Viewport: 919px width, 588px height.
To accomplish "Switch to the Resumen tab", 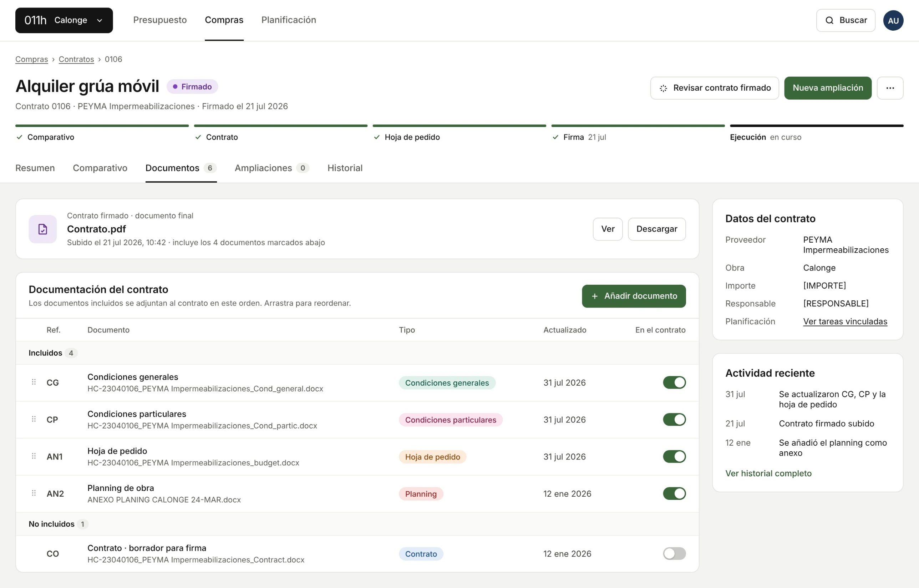I will pos(35,168).
